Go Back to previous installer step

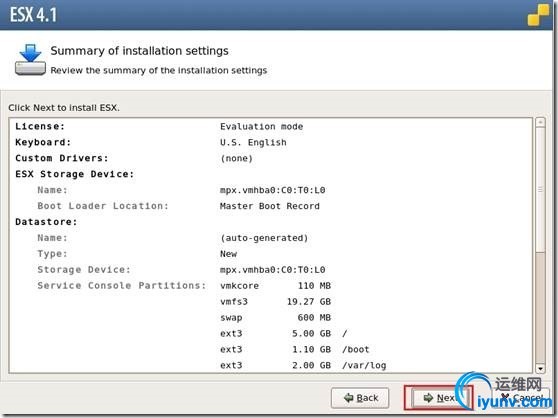(x=360, y=398)
